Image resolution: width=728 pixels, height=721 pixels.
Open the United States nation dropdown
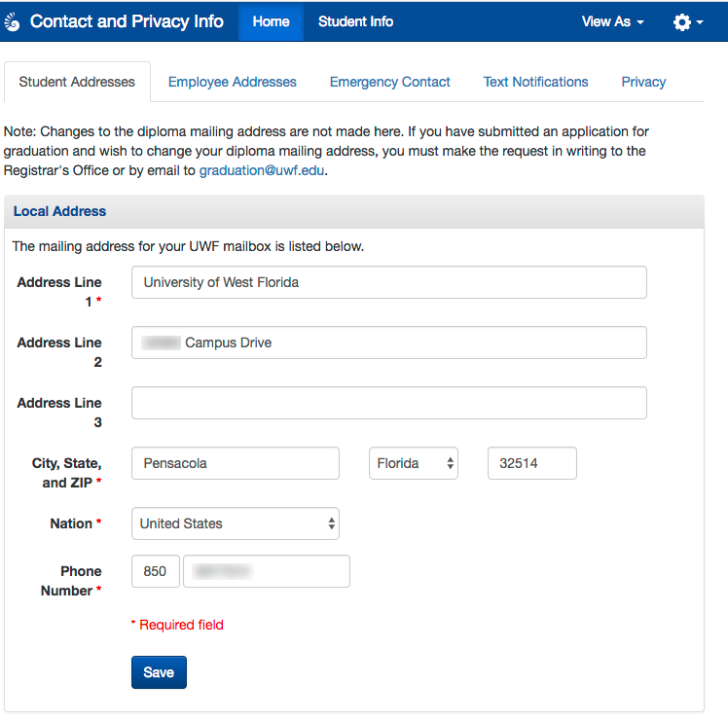tap(236, 523)
